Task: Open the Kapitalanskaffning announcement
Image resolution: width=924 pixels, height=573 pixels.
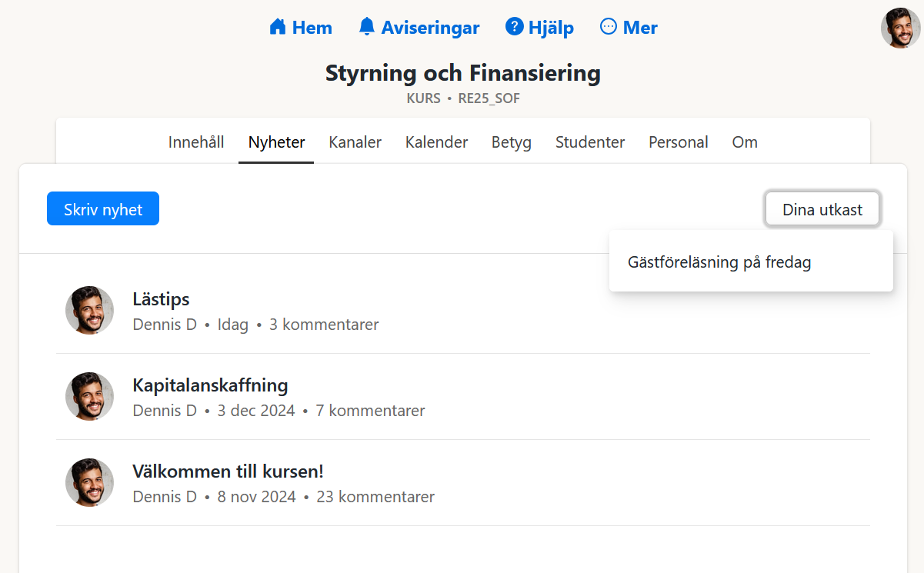Action: click(210, 385)
